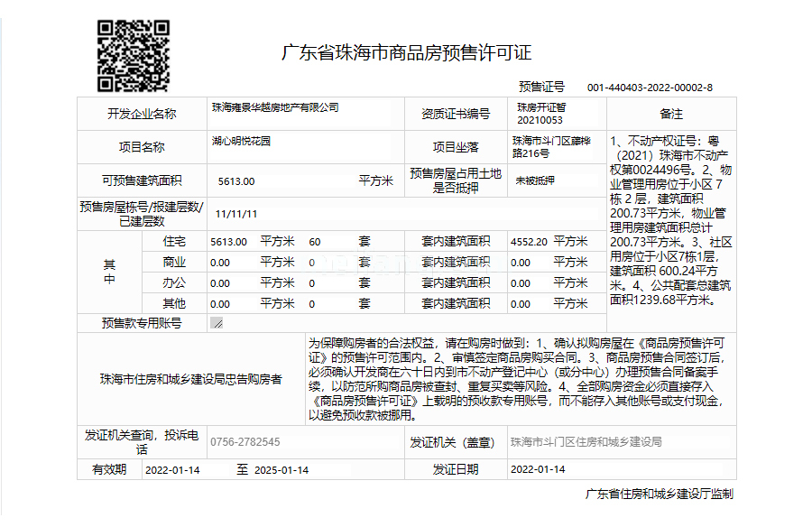The width and height of the screenshot is (812, 527).
Task: Click the building value 11/11/11
Action: (x=236, y=214)
